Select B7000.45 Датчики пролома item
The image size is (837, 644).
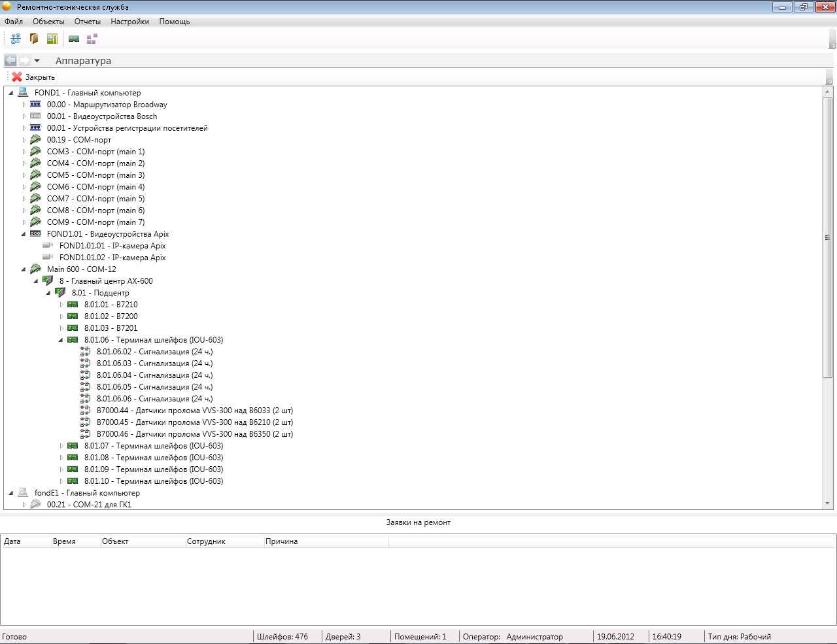[x=194, y=422]
